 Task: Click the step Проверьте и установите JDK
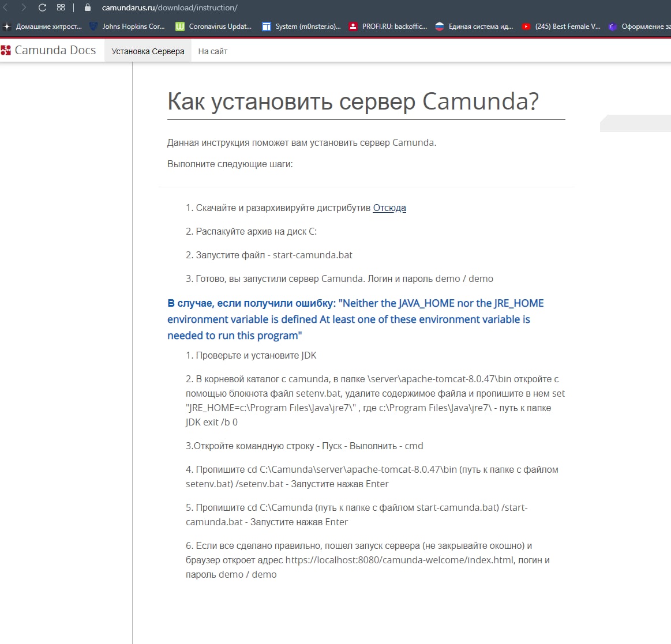click(251, 355)
